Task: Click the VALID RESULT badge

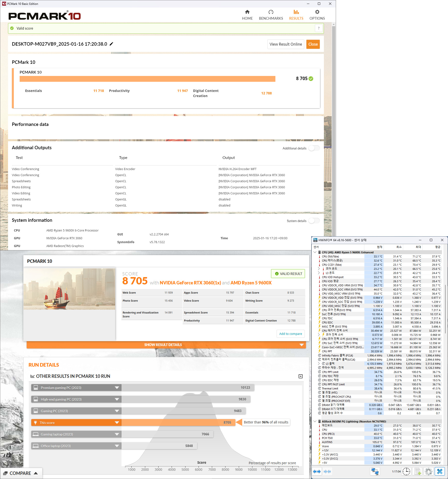Action: click(288, 273)
